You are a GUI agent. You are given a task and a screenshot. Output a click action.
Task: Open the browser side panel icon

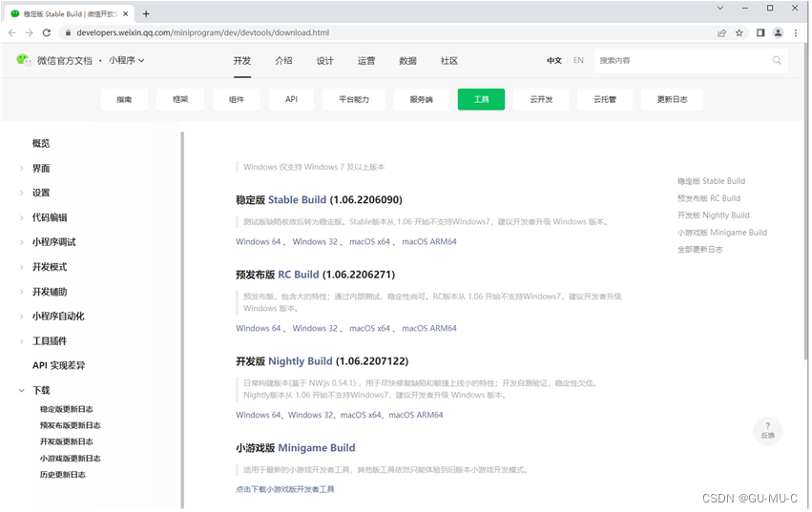click(x=760, y=32)
